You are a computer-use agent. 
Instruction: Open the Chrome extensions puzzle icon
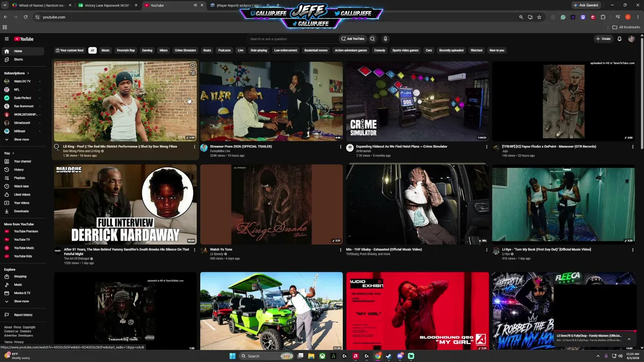click(x=603, y=17)
